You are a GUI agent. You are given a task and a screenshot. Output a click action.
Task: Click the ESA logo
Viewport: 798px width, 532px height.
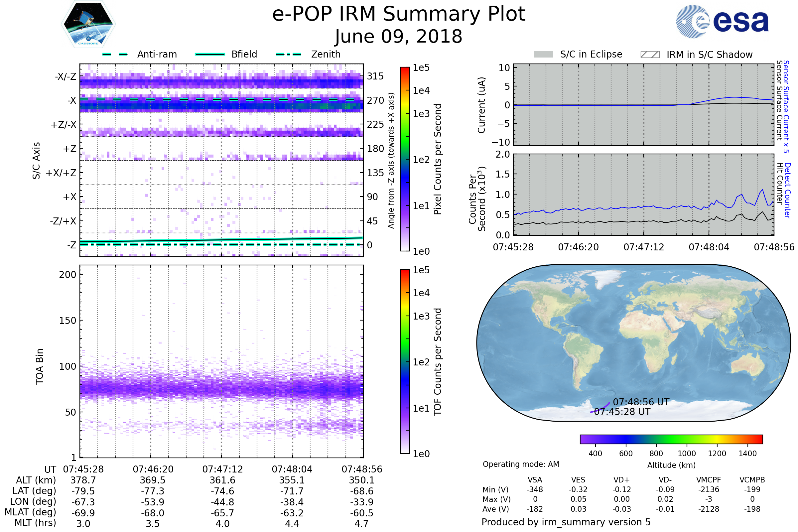pos(722,21)
